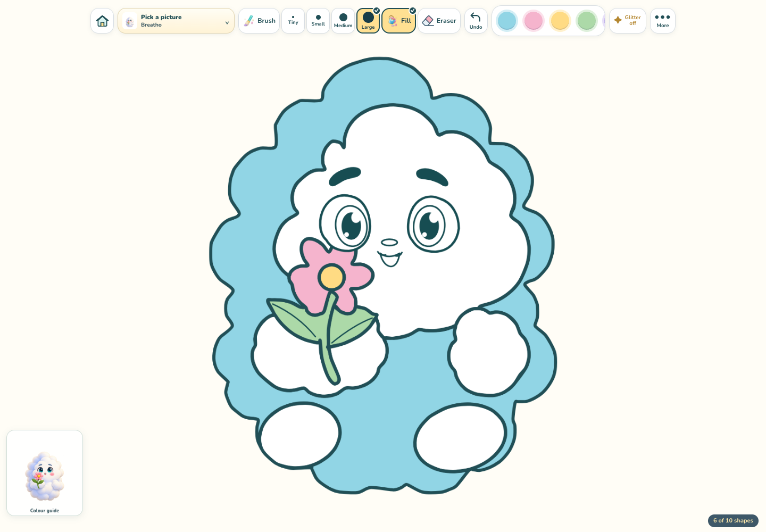Select the Fill tool
The image size is (766, 532).
point(399,21)
